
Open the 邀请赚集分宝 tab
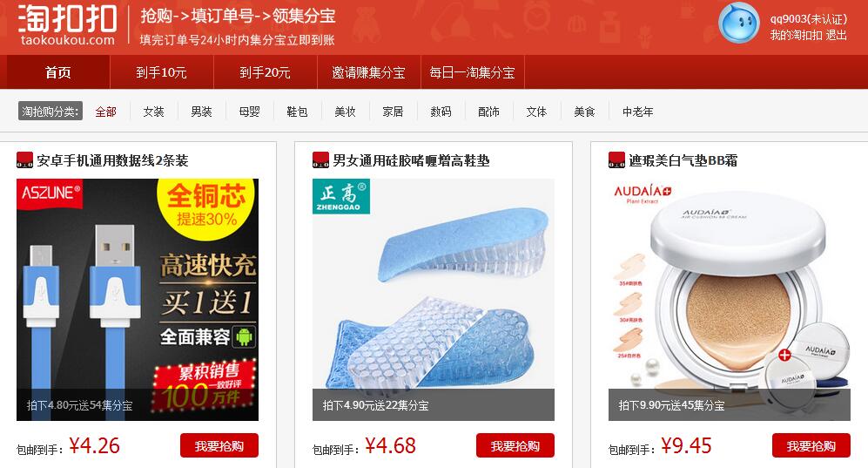pos(368,72)
